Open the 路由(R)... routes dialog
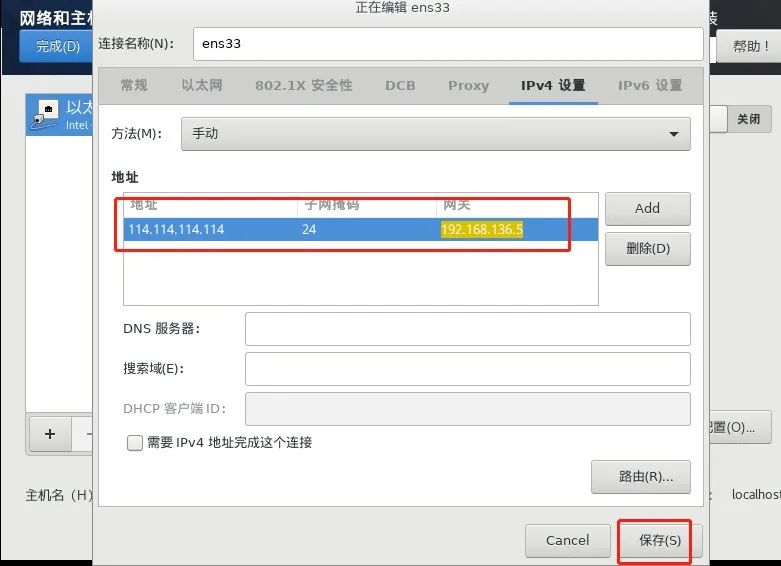The width and height of the screenshot is (781, 566). click(x=641, y=477)
